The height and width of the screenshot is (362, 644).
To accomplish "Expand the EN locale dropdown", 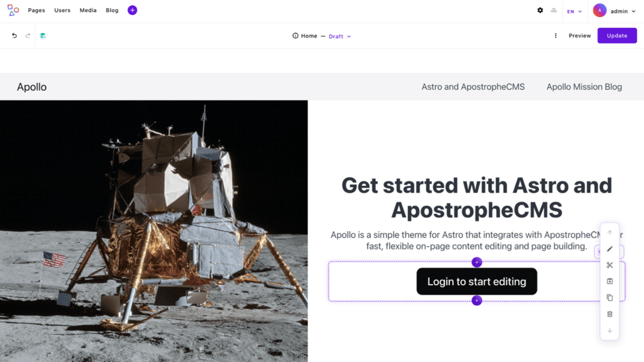I will pyautogui.click(x=575, y=11).
